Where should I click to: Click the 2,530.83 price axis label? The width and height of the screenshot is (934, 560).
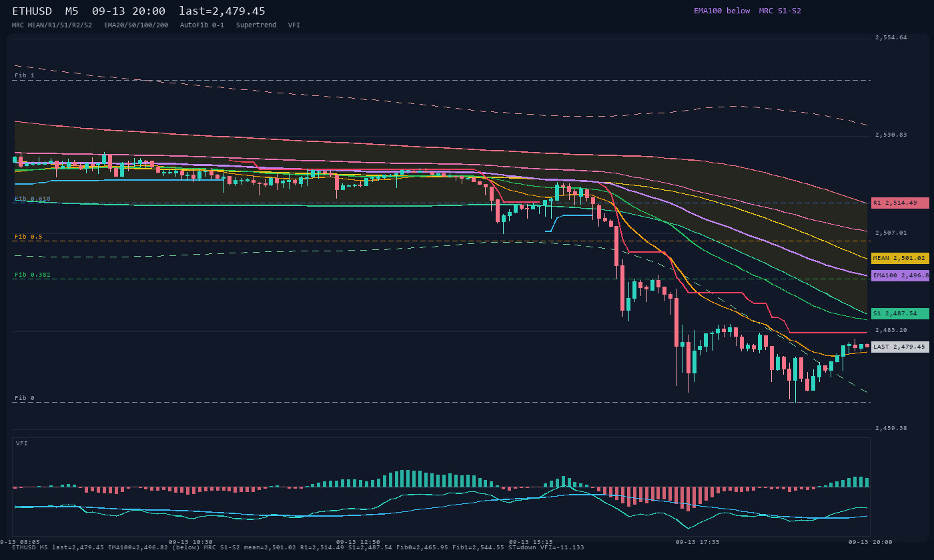[x=891, y=135]
